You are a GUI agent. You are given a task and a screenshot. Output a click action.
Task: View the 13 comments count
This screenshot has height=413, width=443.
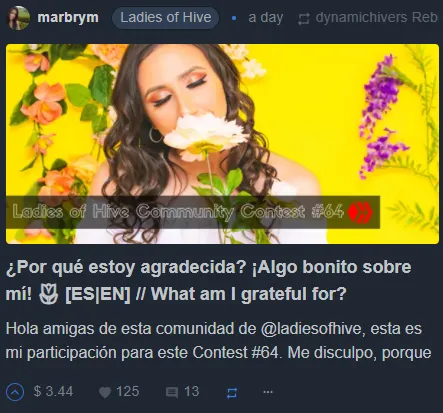[x=192, y=392]
